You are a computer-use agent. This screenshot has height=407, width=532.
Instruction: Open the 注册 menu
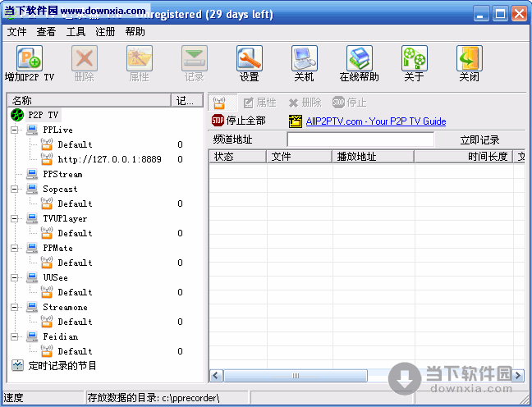105,32
